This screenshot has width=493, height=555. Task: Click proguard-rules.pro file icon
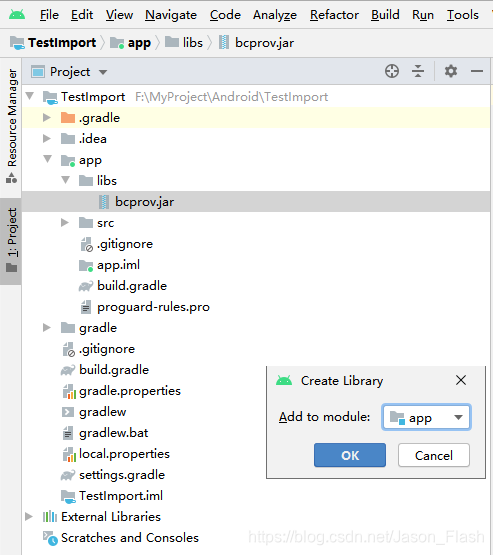click(x=86, y=307)
